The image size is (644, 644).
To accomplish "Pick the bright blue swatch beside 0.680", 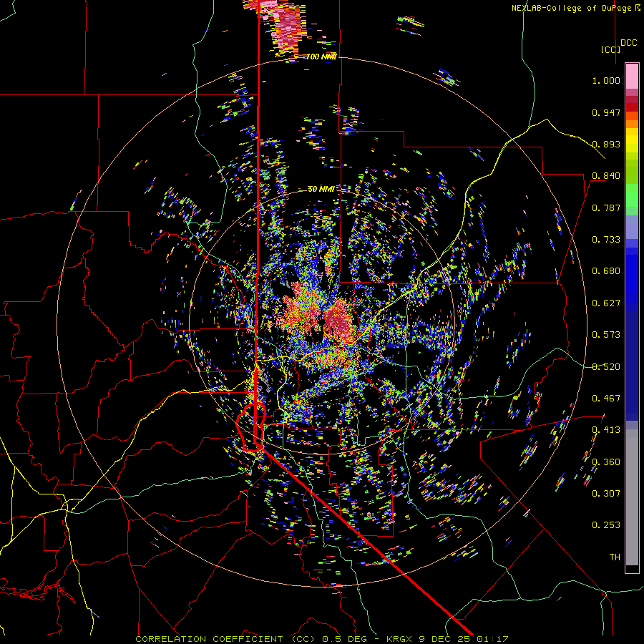I will point(632,275).
